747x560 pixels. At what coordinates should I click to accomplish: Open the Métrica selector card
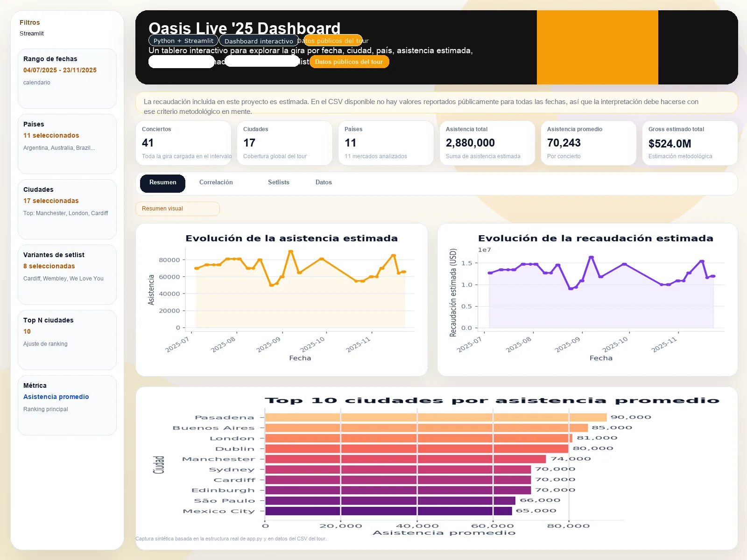[67, 405]
